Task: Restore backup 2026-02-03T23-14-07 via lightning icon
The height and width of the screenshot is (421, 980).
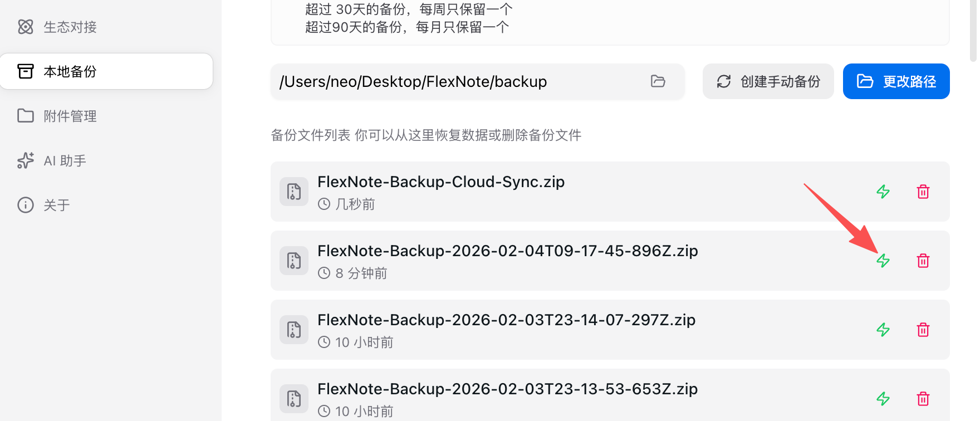Action: pyautogui.click(x=883, y=330)
